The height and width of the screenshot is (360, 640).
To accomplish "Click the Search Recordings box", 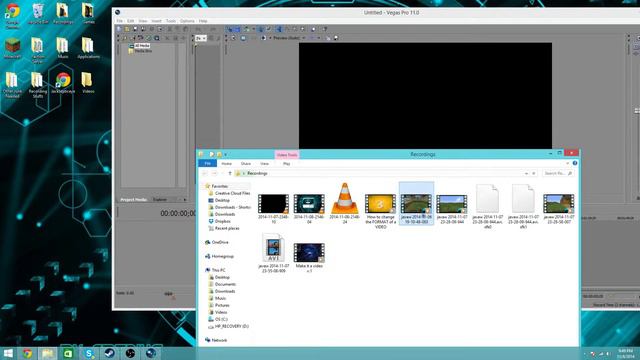I will click(558, 173).
